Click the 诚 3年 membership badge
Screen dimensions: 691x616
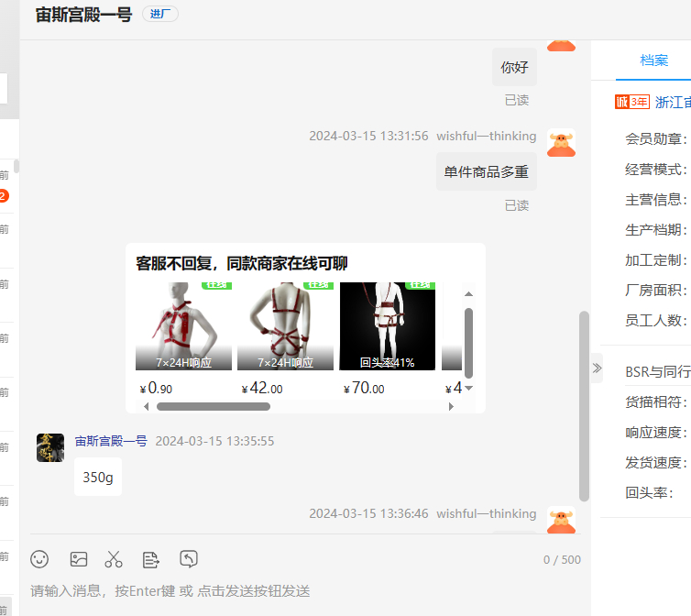631,102
